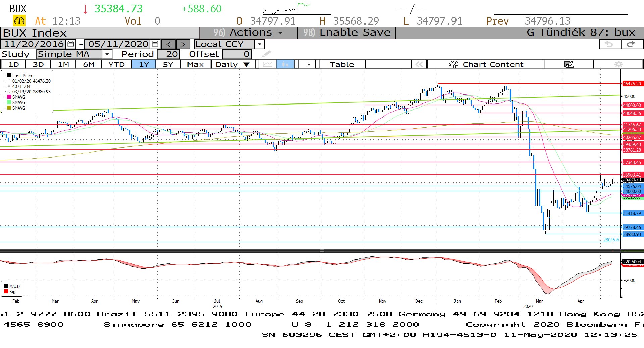Click olive SMAVG legend swatch
This screenshot has height=348, width=644.
click(x=9, y=108)
